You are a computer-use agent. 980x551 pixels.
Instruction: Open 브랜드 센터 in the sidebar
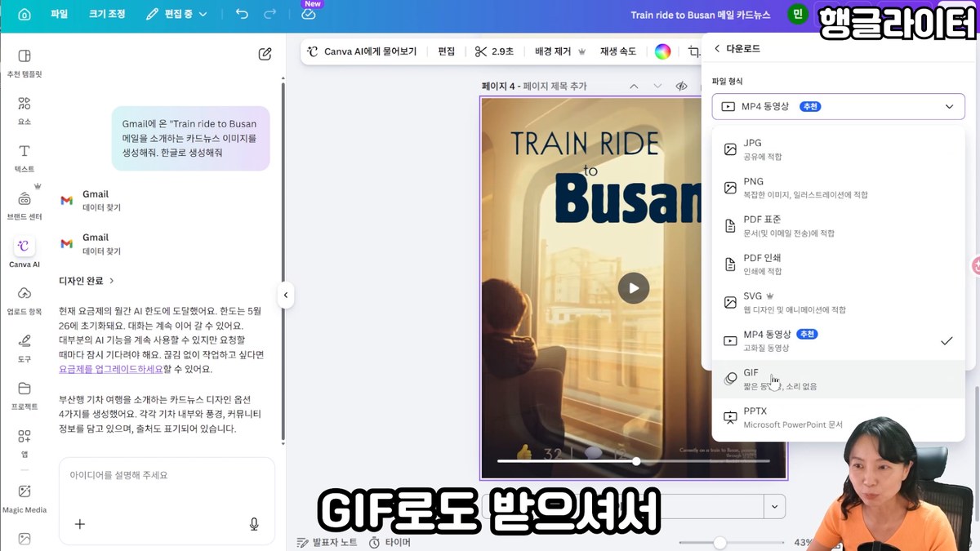click(24, 207)
